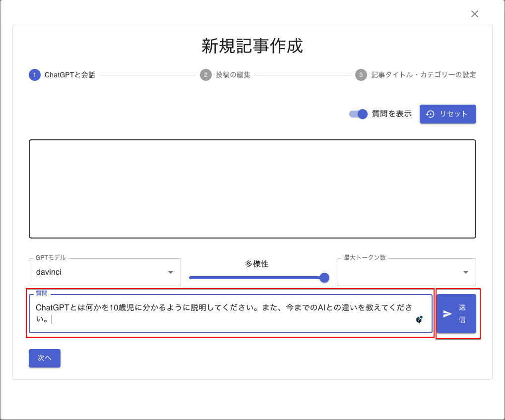Screen dimensions: 505x420
Task: Click the arrow of the 最大トークン数 select
Action: point(466,273)
